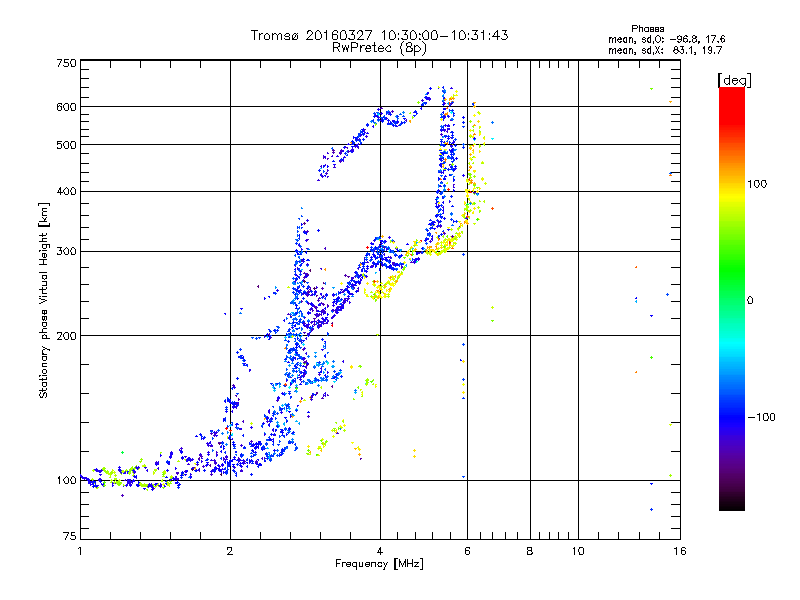The height and width of the screenshot is (600, 800).
Task: Click the y-axis tick label '400'
Action: 66,191
